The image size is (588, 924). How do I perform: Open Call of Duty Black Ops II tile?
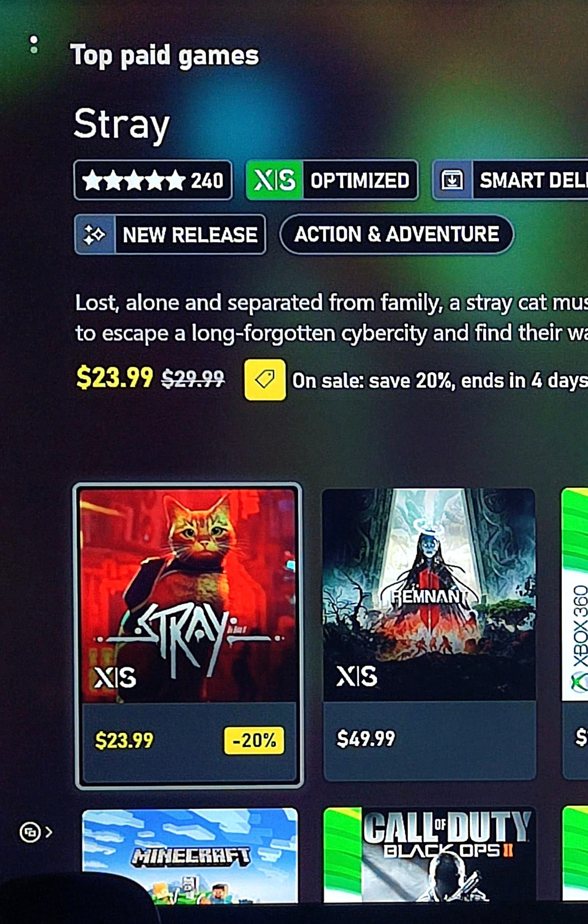429,855
